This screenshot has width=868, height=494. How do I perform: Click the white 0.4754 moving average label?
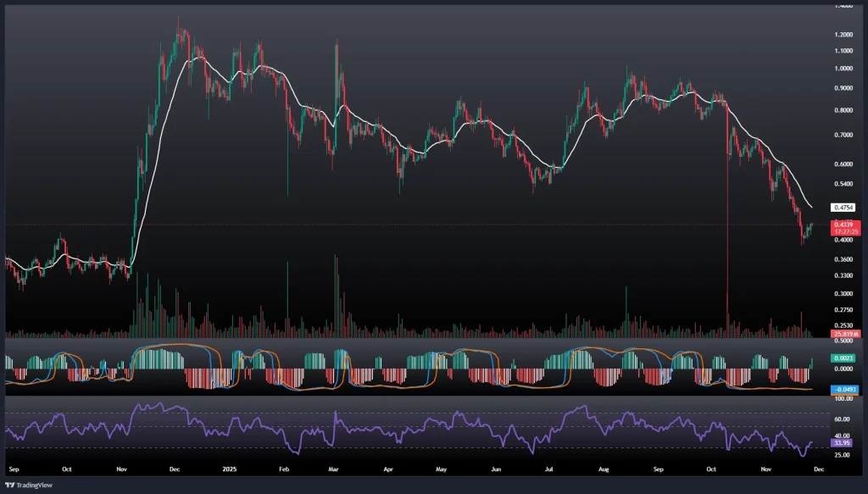click(x=843, y=207)
